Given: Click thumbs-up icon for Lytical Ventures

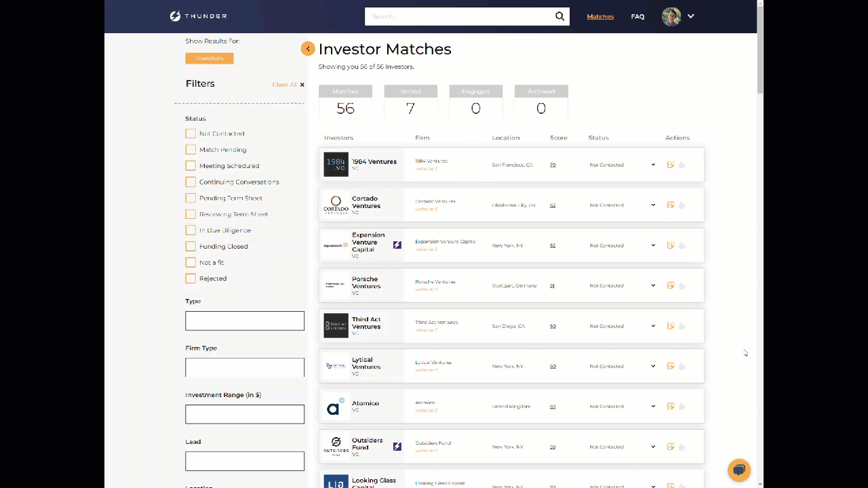Looking at the screenshot, I should click(682, 366).
